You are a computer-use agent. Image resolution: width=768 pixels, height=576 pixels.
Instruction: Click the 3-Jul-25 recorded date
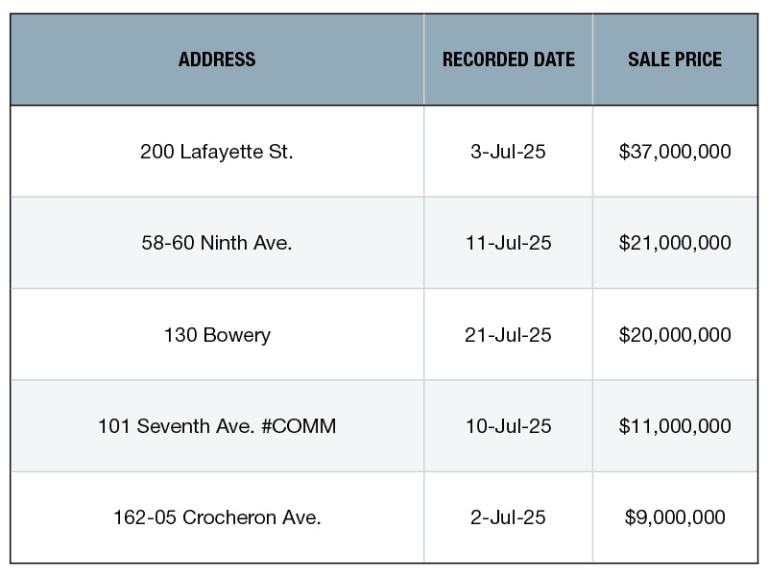[508, 151]
